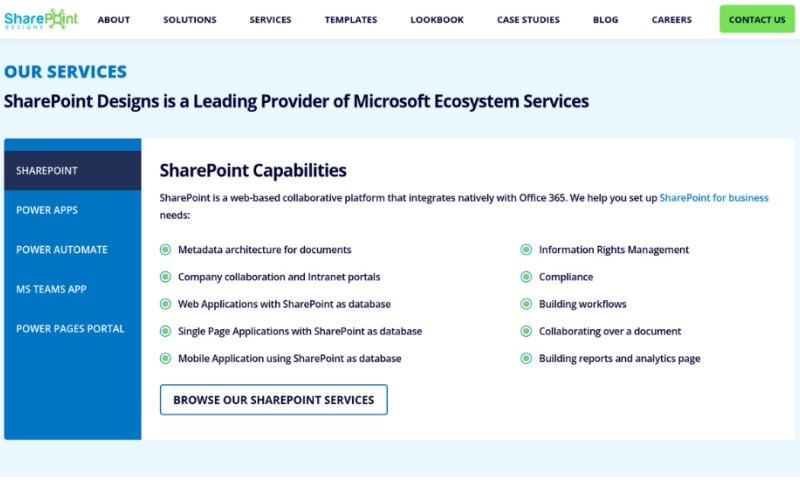Click bullet icon next to Compliance
The height and width of the screenshot is (480, 800).
coord(527,277)
